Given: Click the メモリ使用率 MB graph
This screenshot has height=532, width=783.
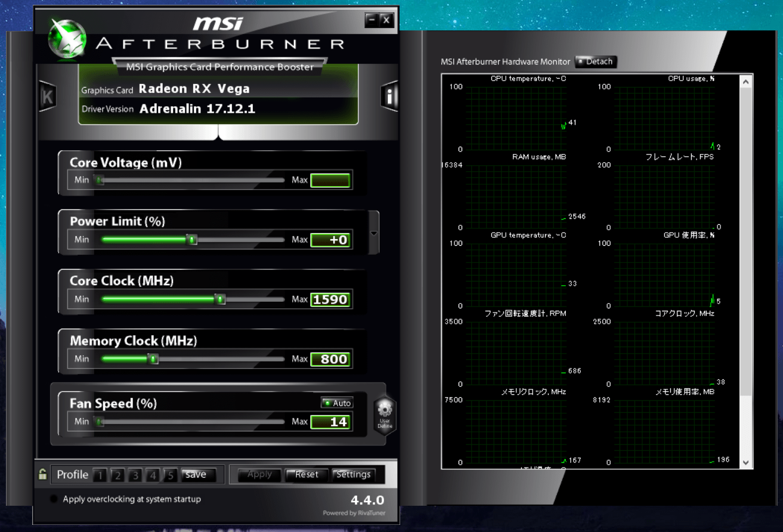Looking at the screenshot, I should (664, 431).
